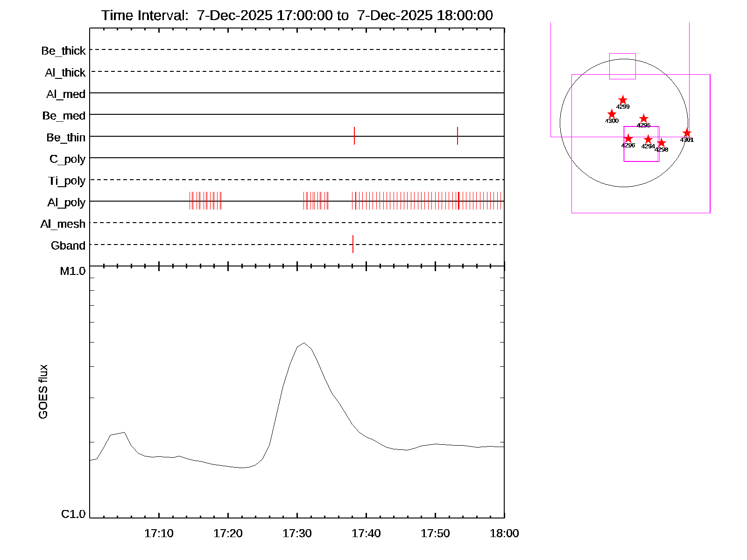Click the Al_poly filter label

click(66, 203)
